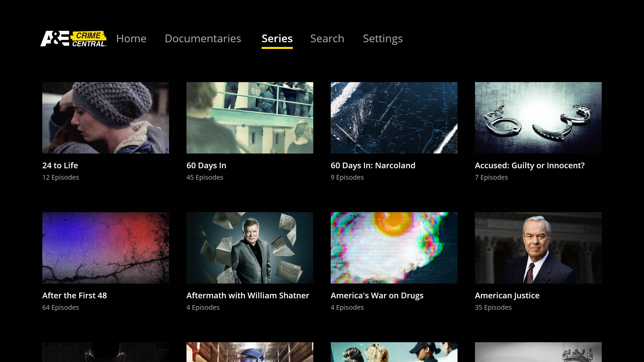
Task: Open the Settings tab
Action: pyautogui.click(x=382, y=39)
